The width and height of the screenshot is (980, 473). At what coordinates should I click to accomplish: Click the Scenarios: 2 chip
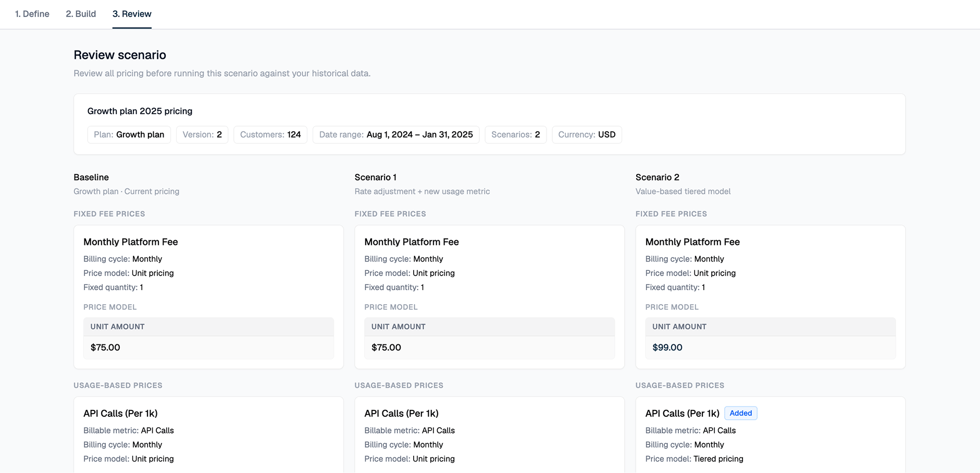click(x=516, y=134)
